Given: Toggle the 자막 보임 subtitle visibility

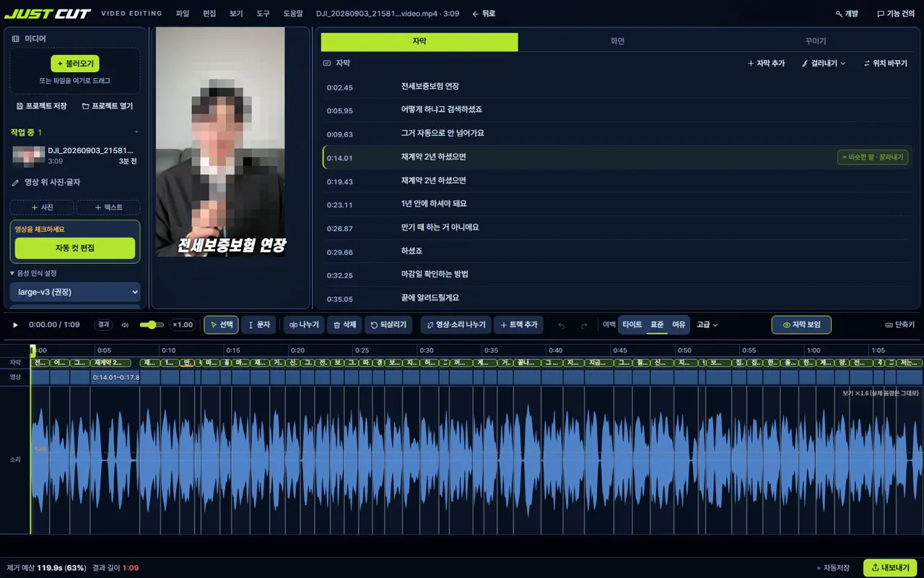Looking at the screenshot, I should pos(801,325).
